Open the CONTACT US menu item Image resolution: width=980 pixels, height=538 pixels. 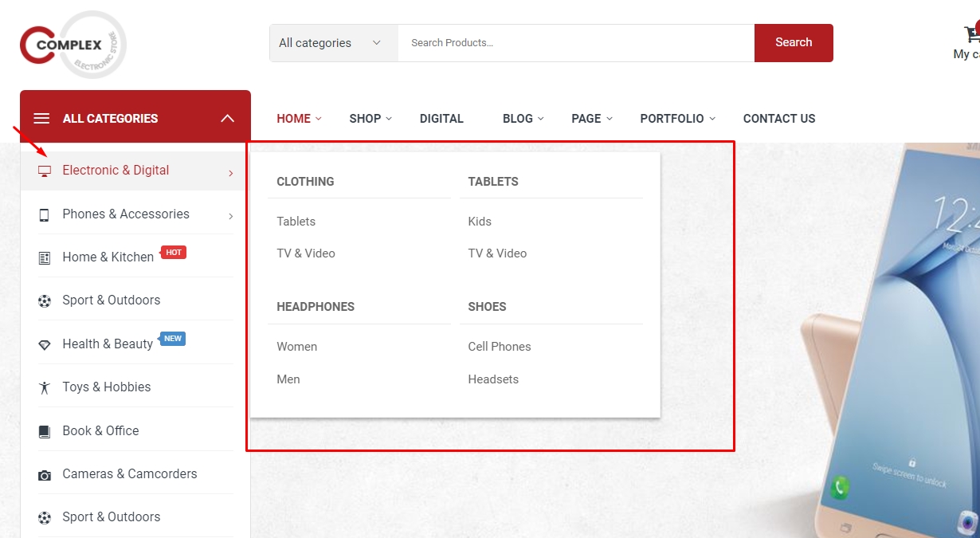[x=778, y=118]
